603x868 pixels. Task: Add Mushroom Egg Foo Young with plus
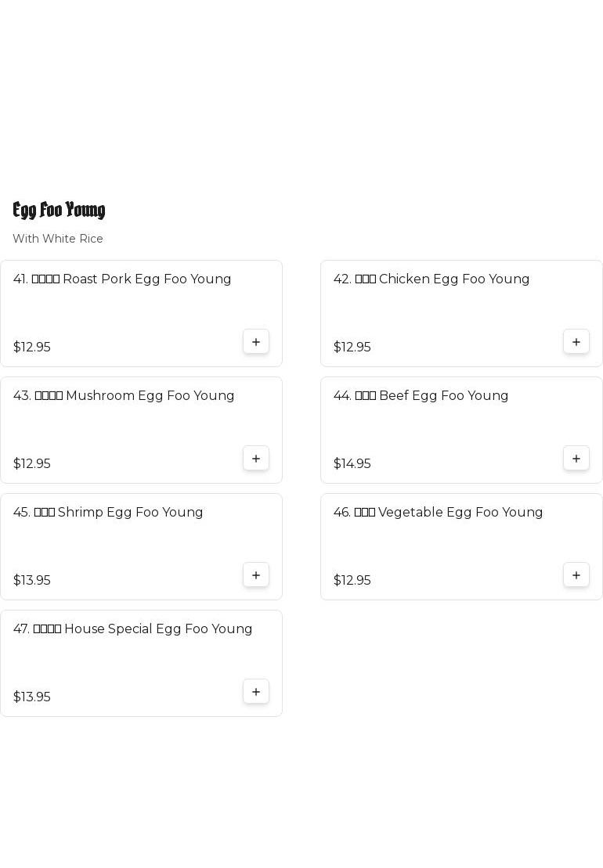coord(256,459)
